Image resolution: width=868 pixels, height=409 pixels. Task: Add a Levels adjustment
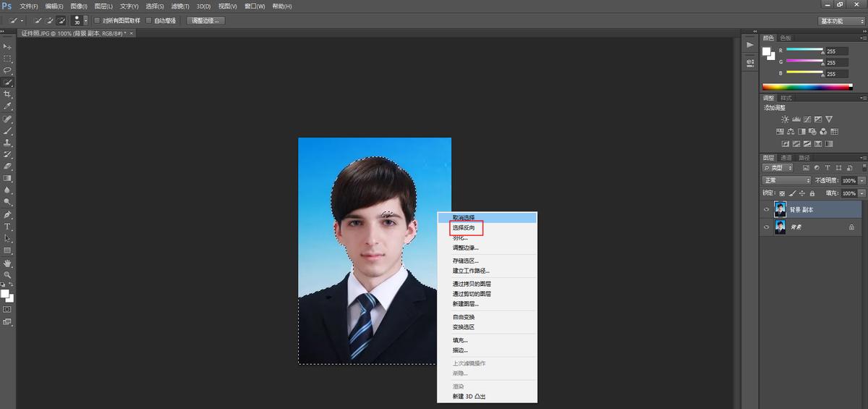(x=796, y=119)
